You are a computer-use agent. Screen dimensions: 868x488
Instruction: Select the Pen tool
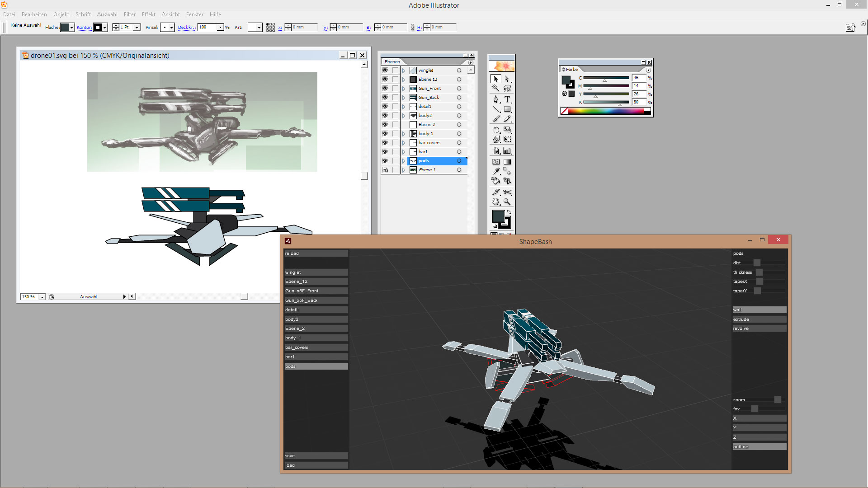click(x=496, y=99)
